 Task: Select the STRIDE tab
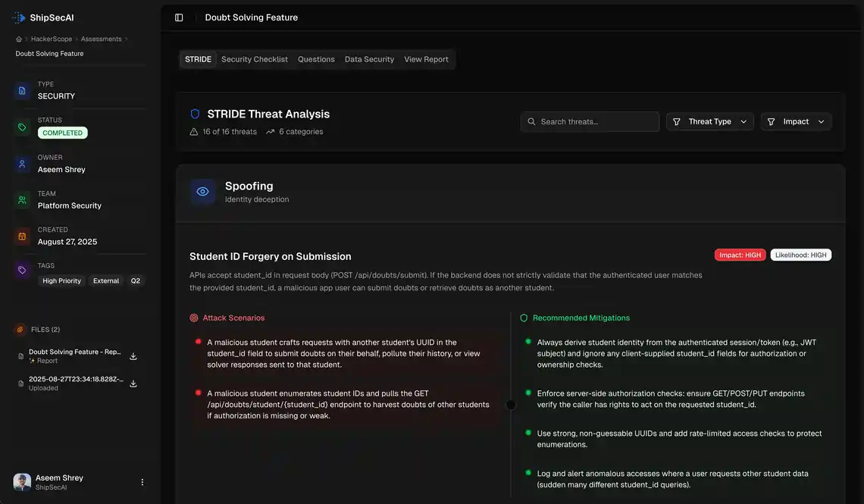coord(198,59)
